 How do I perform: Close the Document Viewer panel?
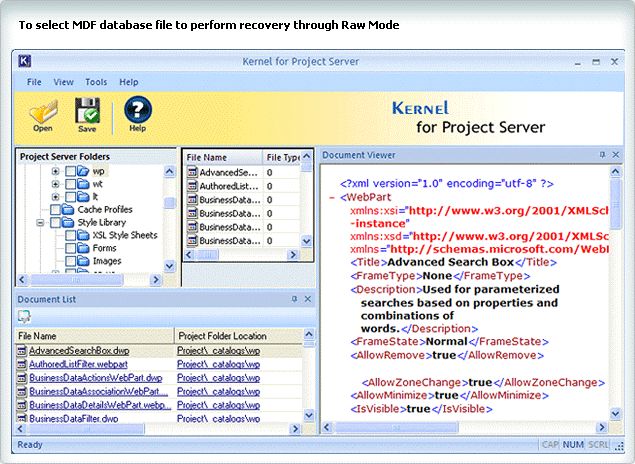[618, 155]
